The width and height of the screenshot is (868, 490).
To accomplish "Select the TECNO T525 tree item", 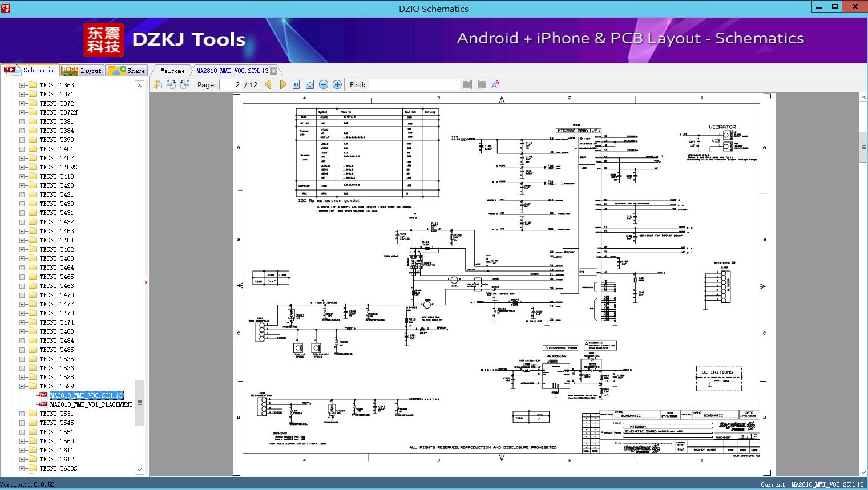I will 56,359.
